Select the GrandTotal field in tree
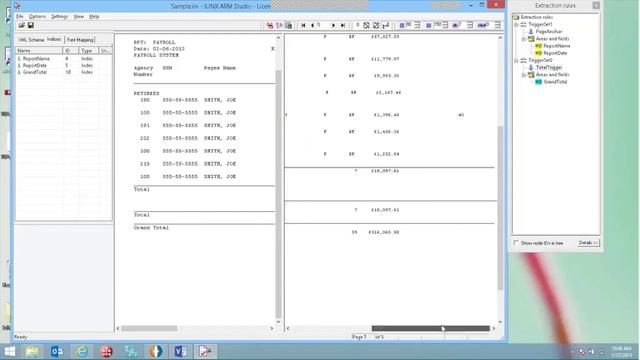Image resolution: width=640 pixels, height=360 pixels. click(555, 82)
